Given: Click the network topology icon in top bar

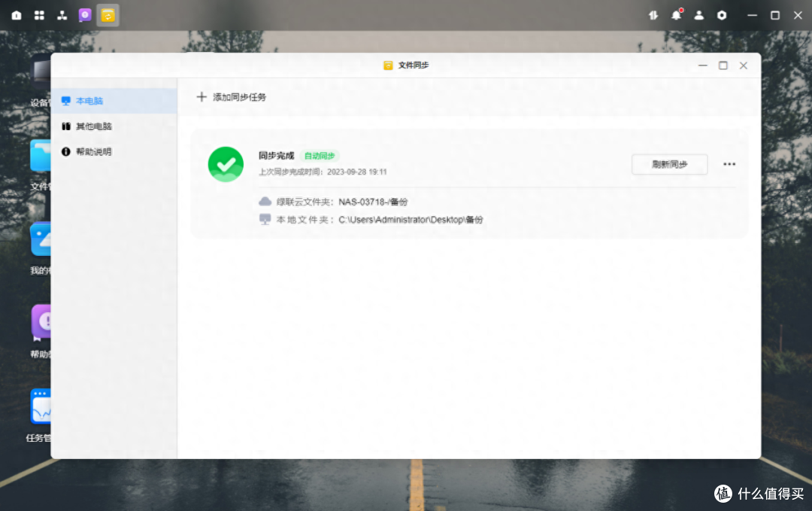Looking at the screenshot, I should tap(62, 15).
